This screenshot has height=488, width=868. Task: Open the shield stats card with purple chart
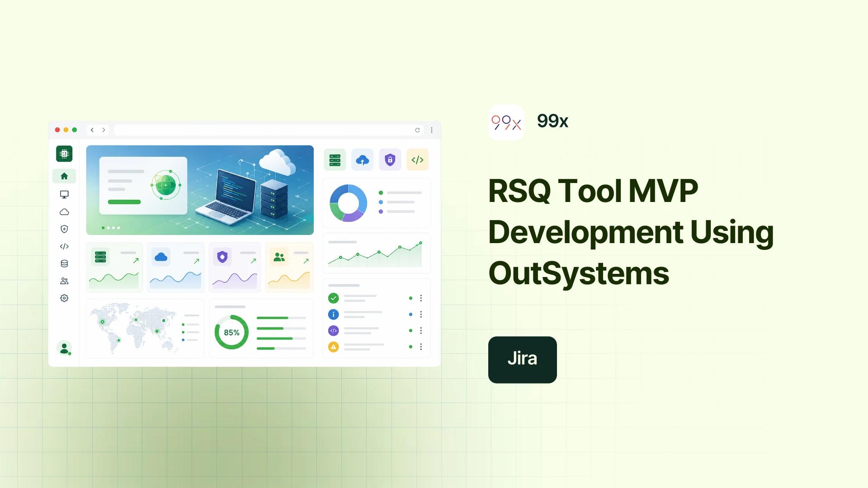235,267
